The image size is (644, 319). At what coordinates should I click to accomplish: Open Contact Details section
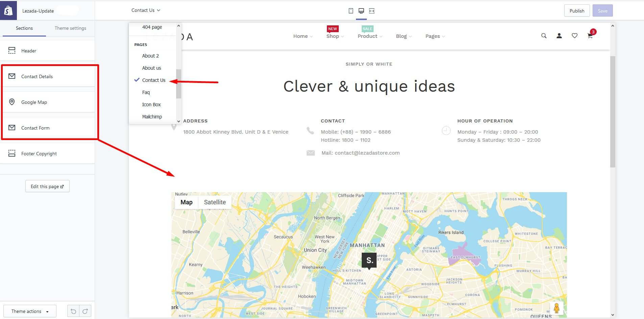tap(47, 76)
